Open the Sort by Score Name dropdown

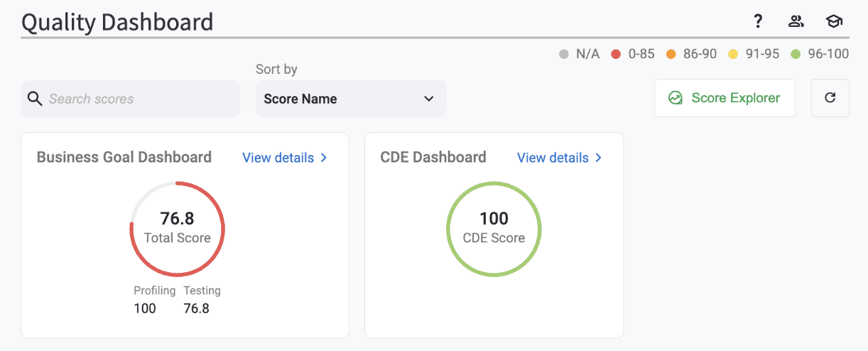tap(351, 99)
